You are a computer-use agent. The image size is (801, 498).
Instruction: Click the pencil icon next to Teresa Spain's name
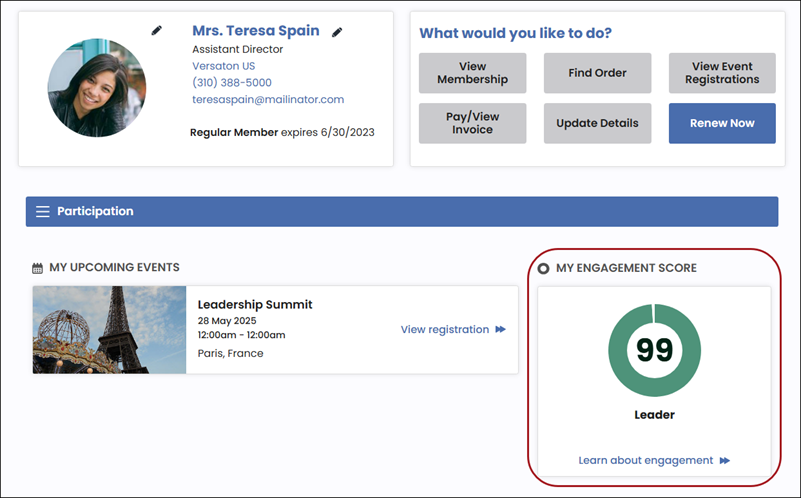(x=337, y=33)
